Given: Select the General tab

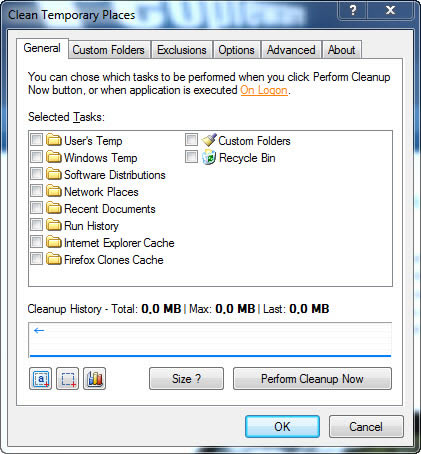Looking at the screenshot, I should pos(42,48).
